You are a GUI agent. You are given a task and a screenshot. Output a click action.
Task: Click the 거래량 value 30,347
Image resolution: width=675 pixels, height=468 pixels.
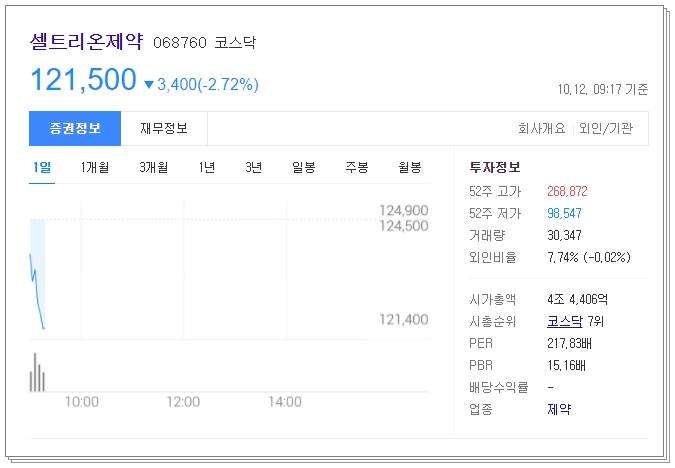coord(564,235)
